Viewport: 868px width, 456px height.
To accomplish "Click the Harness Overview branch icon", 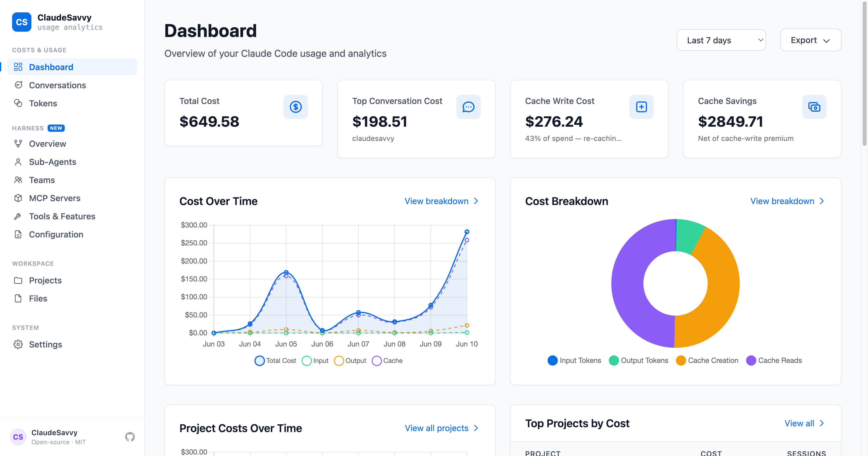I will coord(18,144).
